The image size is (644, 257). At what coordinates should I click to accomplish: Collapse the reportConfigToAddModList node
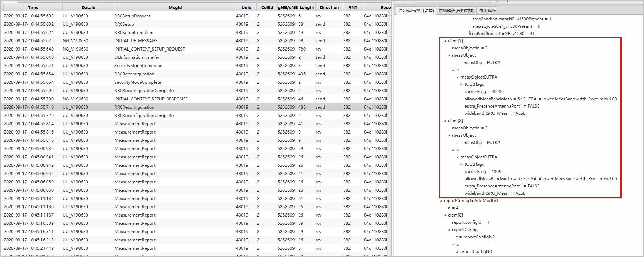[x=441, y=201]
